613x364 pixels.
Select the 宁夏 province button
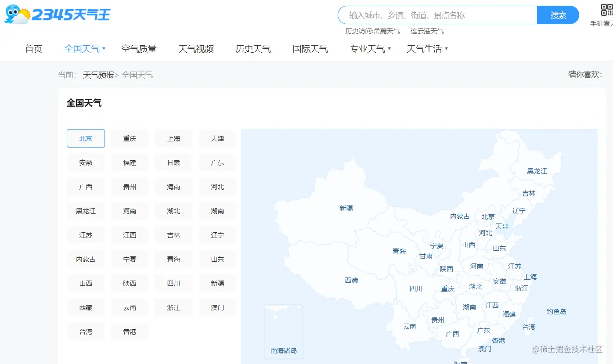point(130,259)
